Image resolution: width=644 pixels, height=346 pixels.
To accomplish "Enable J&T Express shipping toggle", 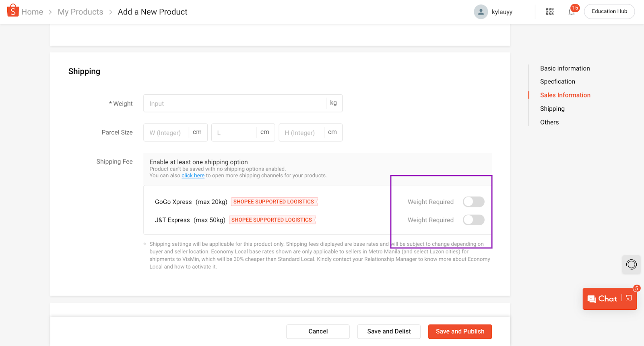I will [x=473, y=220].
